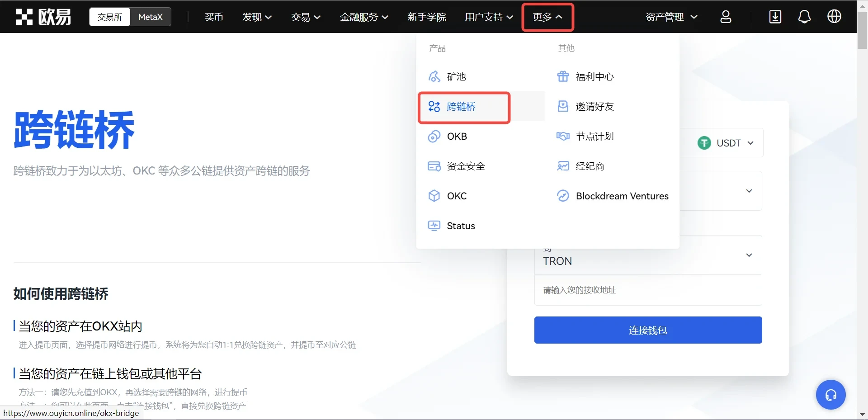Open the customer support headset button
The height and width of the screenshot is (420, 868).
pos(830,395)
